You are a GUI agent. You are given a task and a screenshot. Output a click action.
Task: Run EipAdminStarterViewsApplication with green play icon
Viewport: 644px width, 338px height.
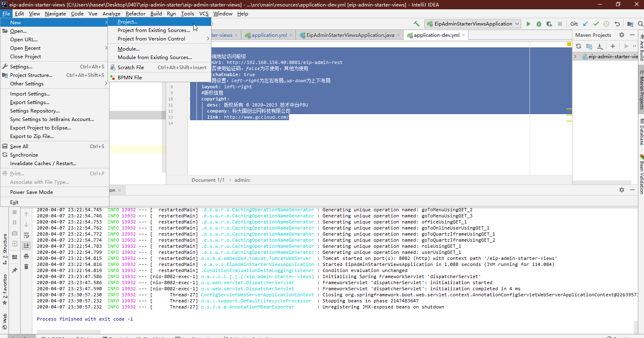(x=528, y=24)
